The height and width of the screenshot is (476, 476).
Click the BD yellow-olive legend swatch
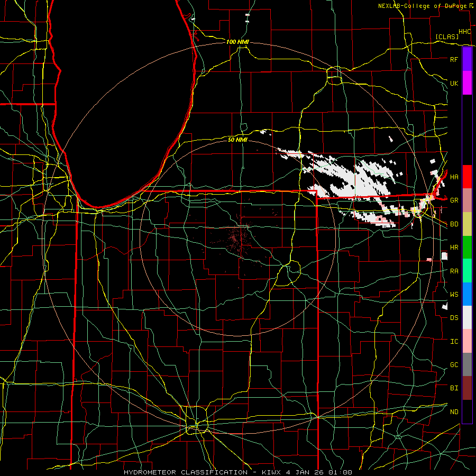pyautogui.click(x=467, y=224)
